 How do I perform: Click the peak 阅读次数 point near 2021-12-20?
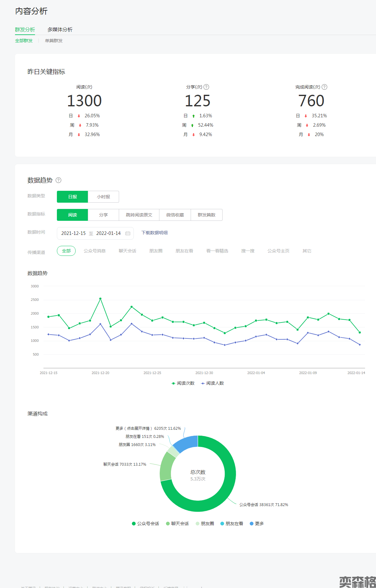(100, 299)
